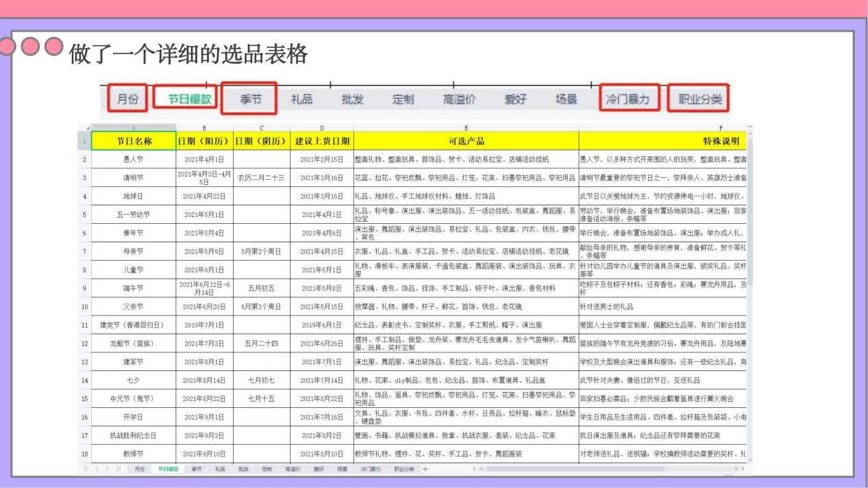This screenshot has height=488, width=868.
Task: Click the horizontal scrollbar below the sheet
Action: (575, 467)
